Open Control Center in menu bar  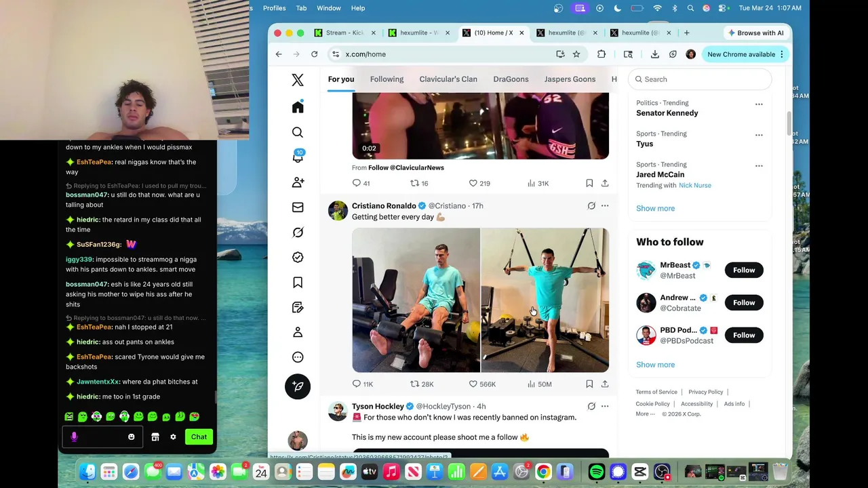point(722,8)
